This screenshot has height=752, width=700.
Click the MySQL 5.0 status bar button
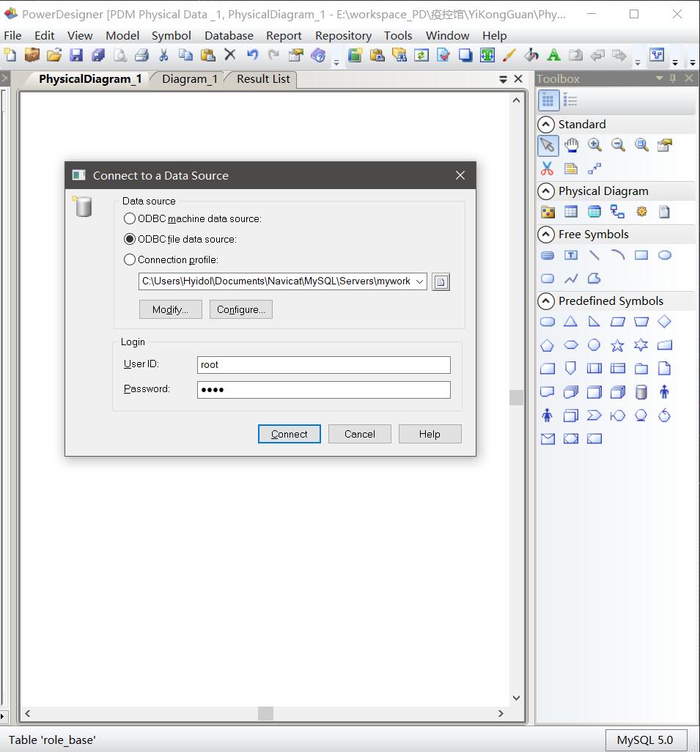(x=645, y=740)
